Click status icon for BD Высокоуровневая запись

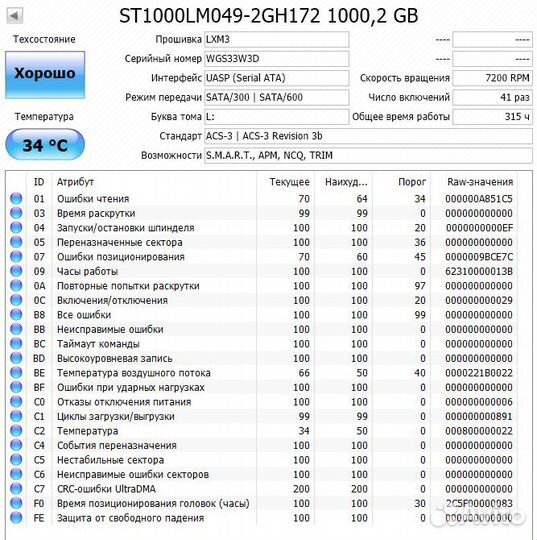(16, 358)
